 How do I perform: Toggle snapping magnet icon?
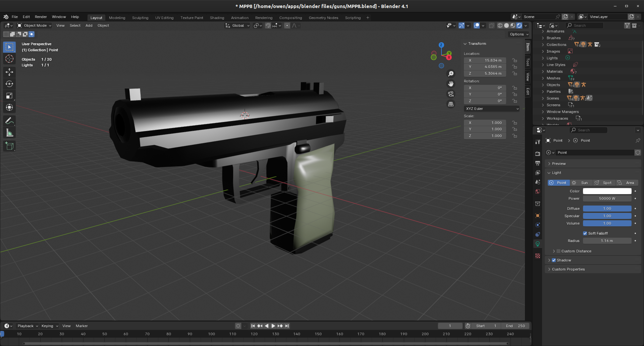268,25
